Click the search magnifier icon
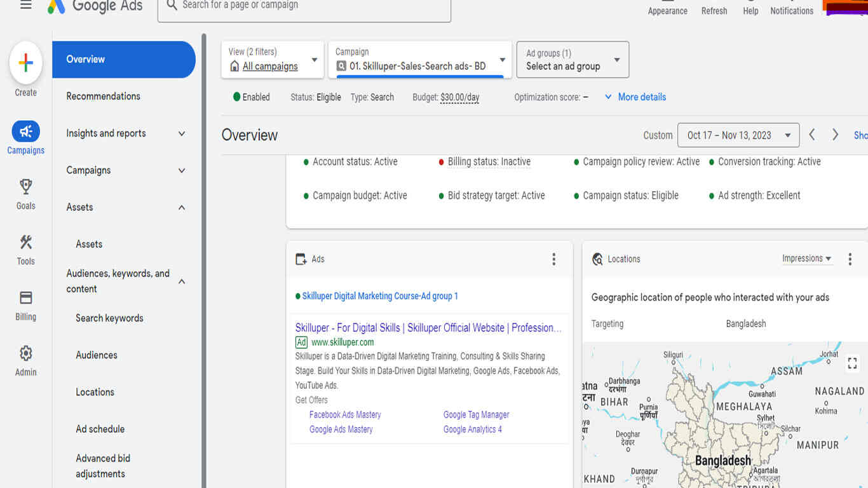The image size is (868, 488). tap(172, 5)
